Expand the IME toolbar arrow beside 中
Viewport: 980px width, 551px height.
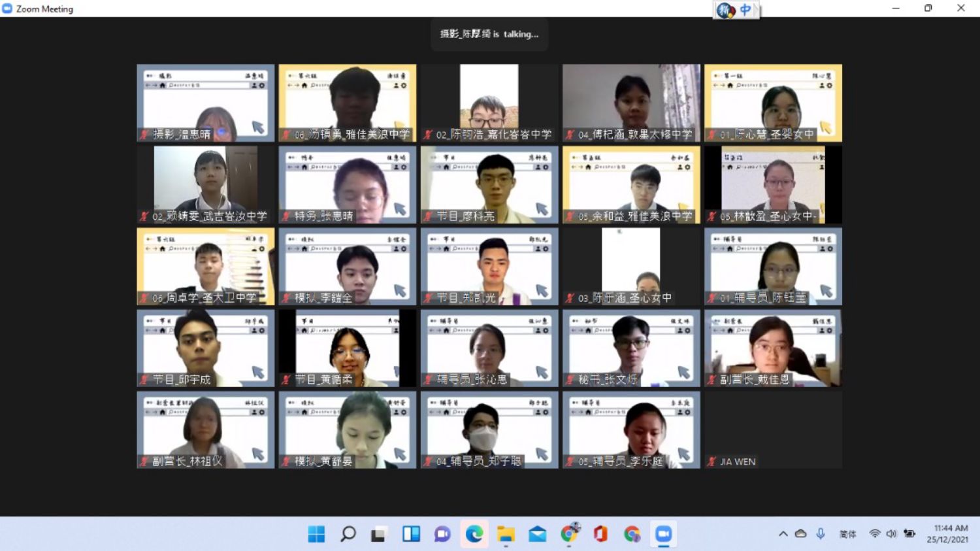(x=757, y=10)
